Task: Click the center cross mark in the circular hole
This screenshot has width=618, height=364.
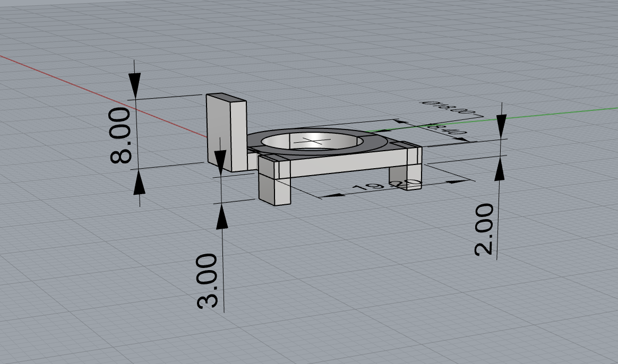Action: 309,141
